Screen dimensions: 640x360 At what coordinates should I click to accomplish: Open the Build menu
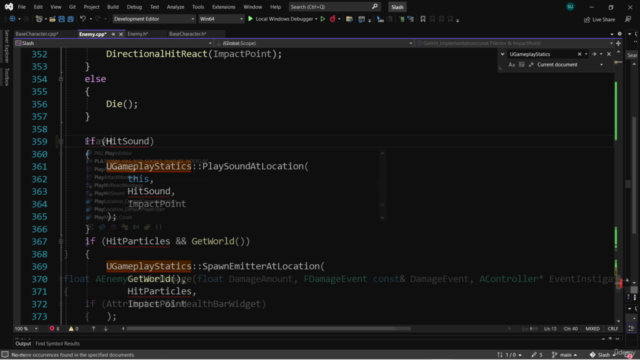(113, 7)
